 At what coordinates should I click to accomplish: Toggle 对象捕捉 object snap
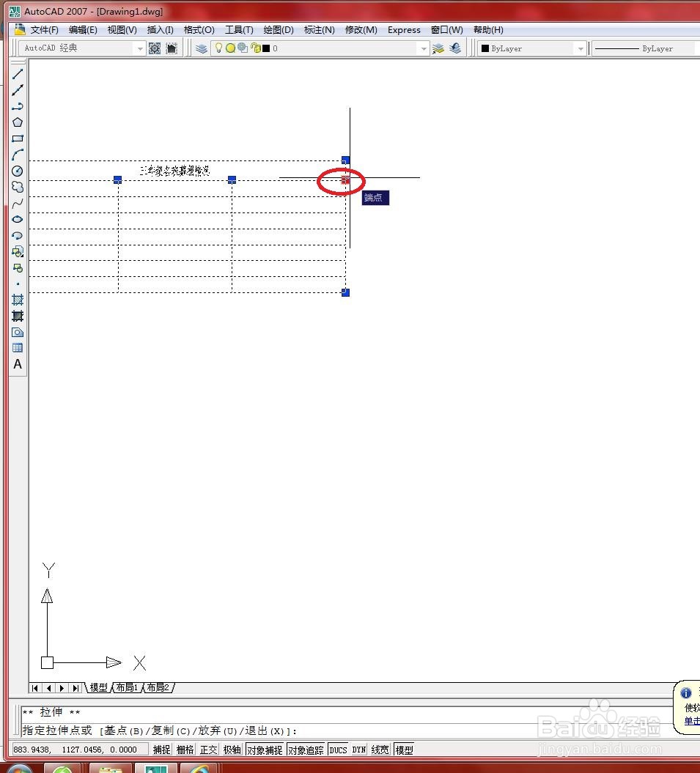pos(265,750)
